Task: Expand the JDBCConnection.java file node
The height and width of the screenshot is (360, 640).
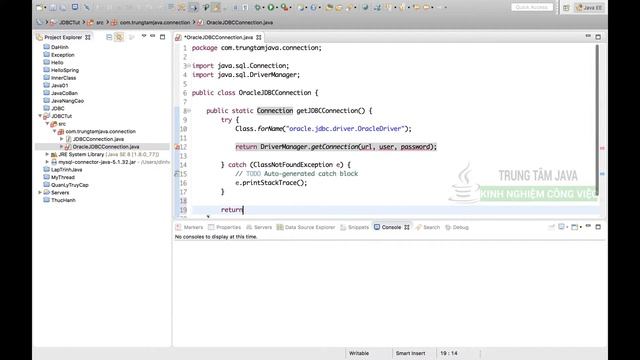Action: 62,139
